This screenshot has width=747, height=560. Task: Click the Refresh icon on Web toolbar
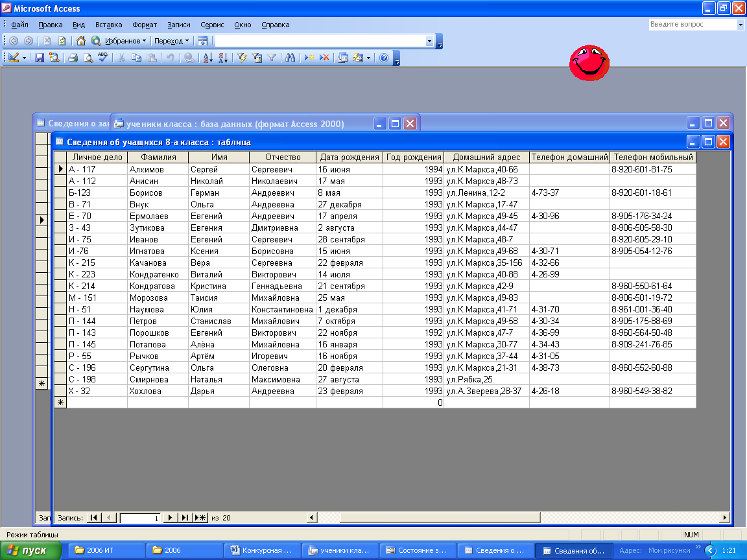click(x=62, y=41)
